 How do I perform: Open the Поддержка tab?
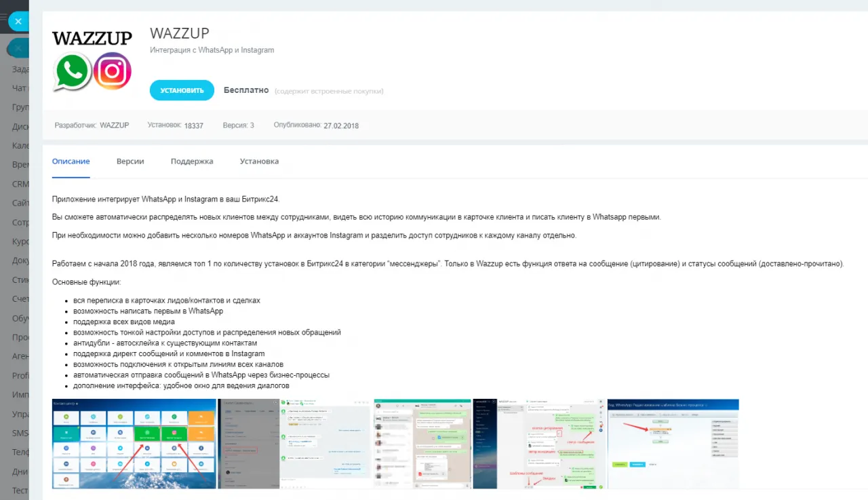coord(192,161)
